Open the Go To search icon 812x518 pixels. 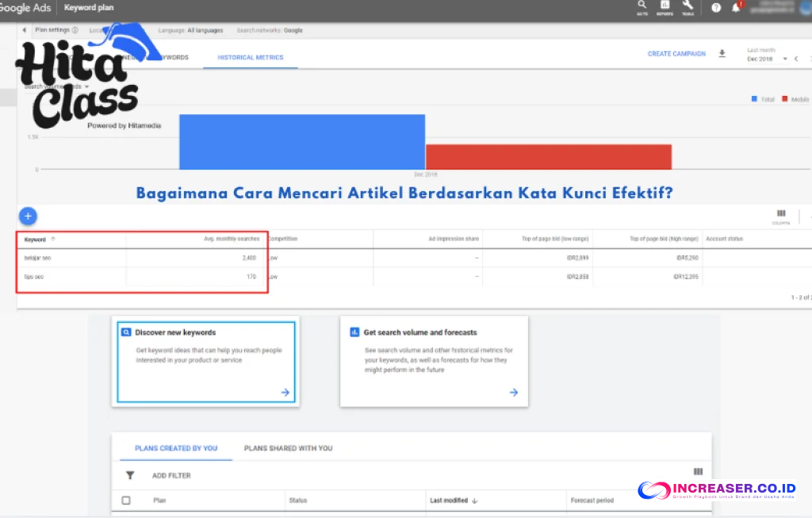(x=642, y=7)
